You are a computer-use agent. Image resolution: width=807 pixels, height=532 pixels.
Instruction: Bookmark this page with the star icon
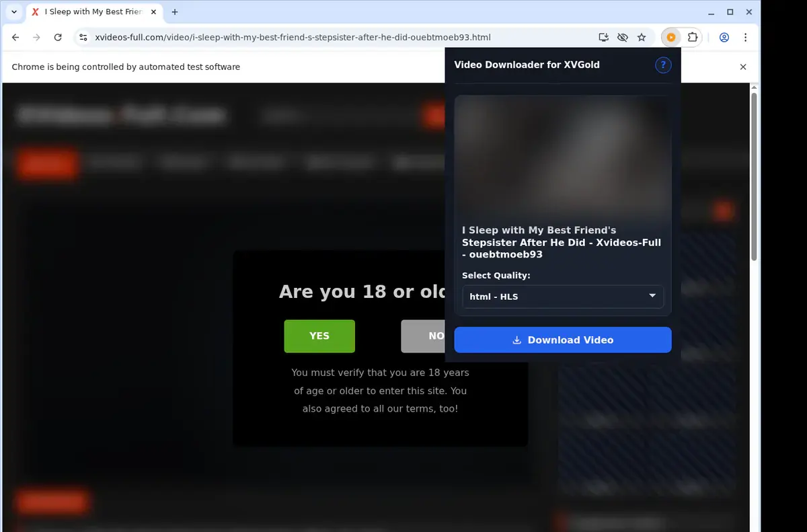(x=642, y=38)
